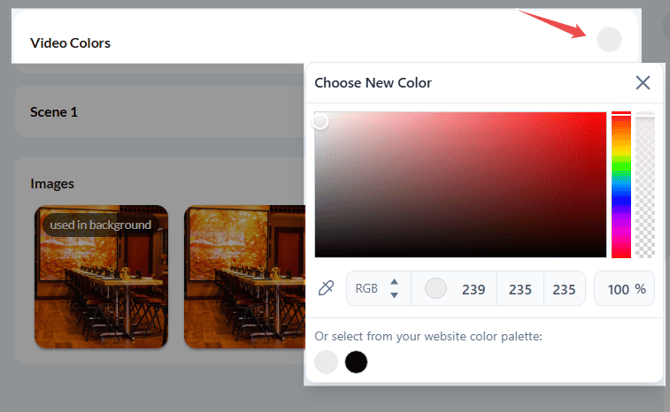This screenshot has height=412, width=670.
Task: Click the rainbow hue slider bar
Action: coord(621,185)
